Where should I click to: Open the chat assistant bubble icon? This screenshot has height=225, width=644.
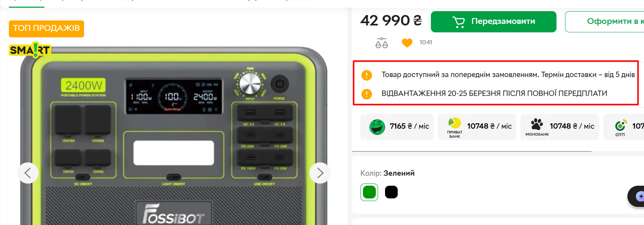coord(638,196)
